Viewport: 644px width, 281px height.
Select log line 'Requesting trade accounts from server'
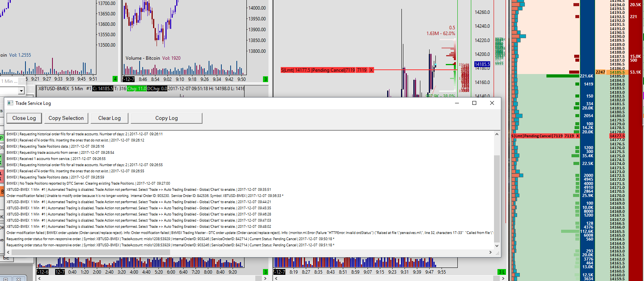(61, 153)
